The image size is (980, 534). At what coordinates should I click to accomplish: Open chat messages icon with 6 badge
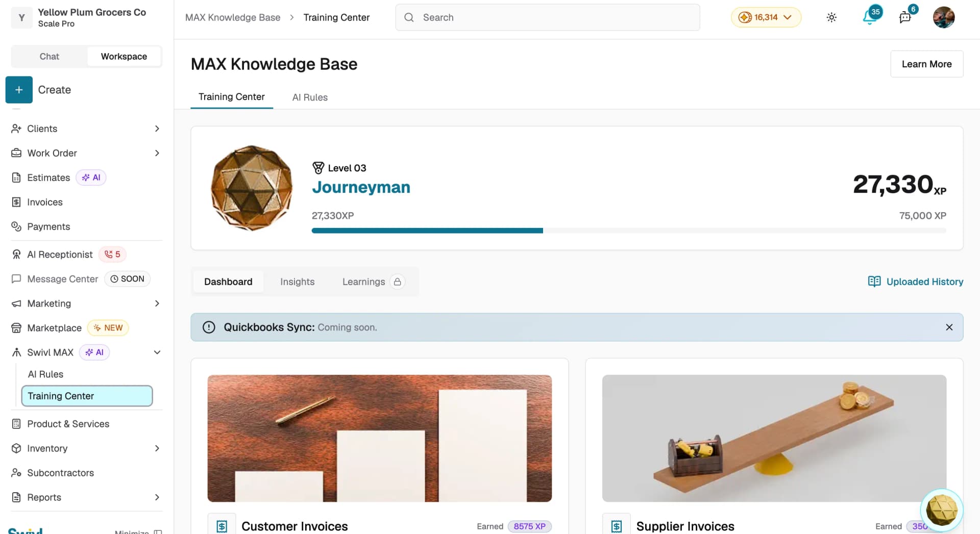[905, 17]
